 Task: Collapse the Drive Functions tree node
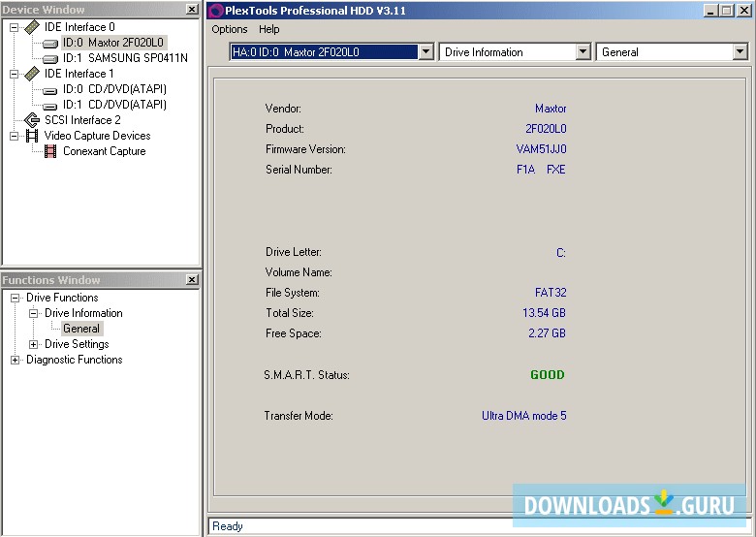point(15,298)
